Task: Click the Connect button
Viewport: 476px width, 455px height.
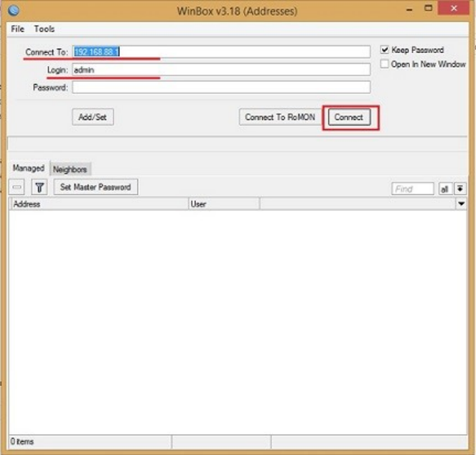Action: [349, 117]
